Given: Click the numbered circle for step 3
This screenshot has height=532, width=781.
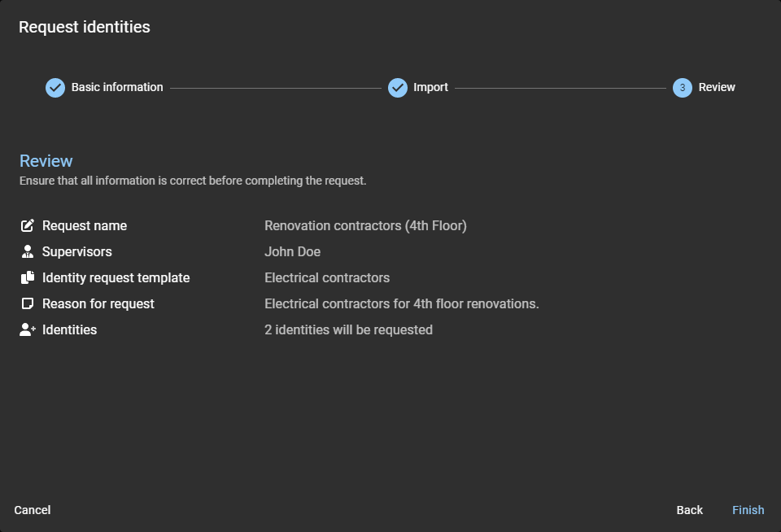Looking at the screenshot, I should pos(683,87).
